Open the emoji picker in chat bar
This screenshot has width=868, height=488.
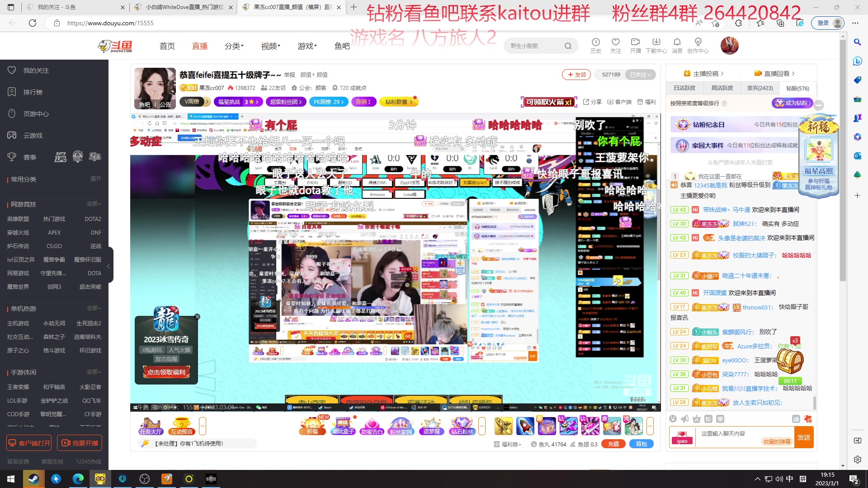coord(673,419)
